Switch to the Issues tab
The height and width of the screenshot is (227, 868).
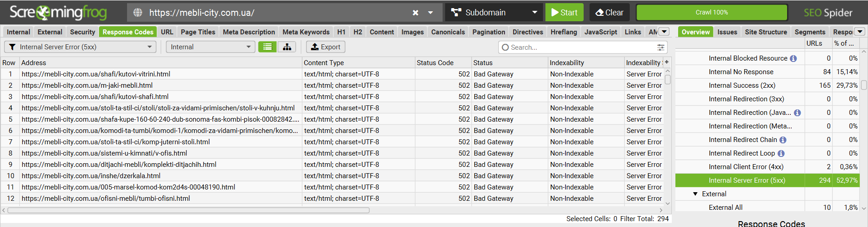point(727,32)
